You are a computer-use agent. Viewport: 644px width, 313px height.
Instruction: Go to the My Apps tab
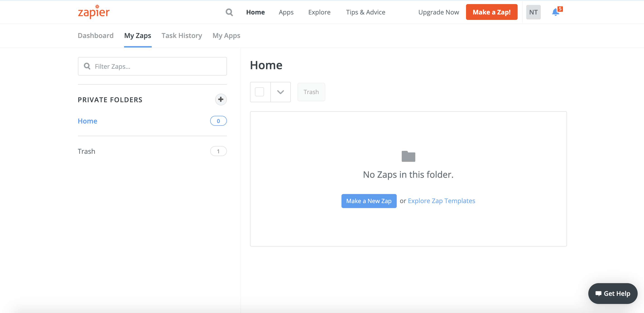click(226, 36)
